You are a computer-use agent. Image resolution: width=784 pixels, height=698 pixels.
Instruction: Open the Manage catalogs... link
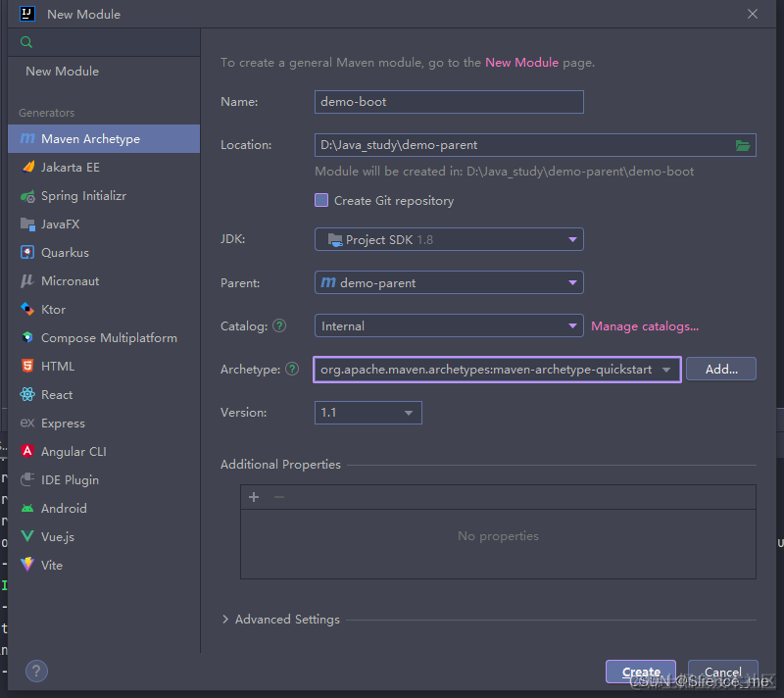[x=645, y=326]
